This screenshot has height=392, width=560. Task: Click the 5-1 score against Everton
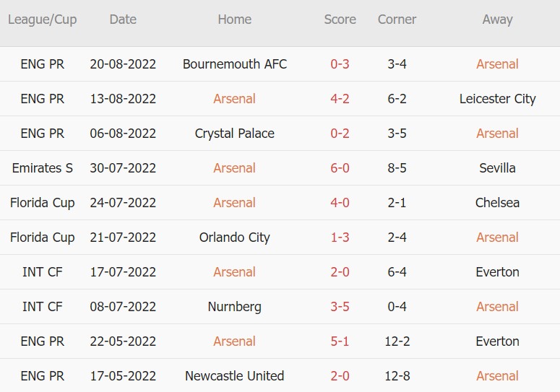[x=340, y=341]
